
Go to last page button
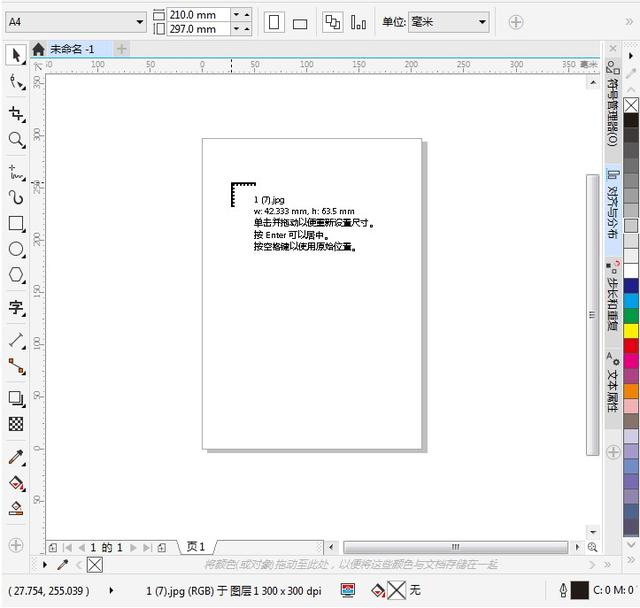pos(147,548)
